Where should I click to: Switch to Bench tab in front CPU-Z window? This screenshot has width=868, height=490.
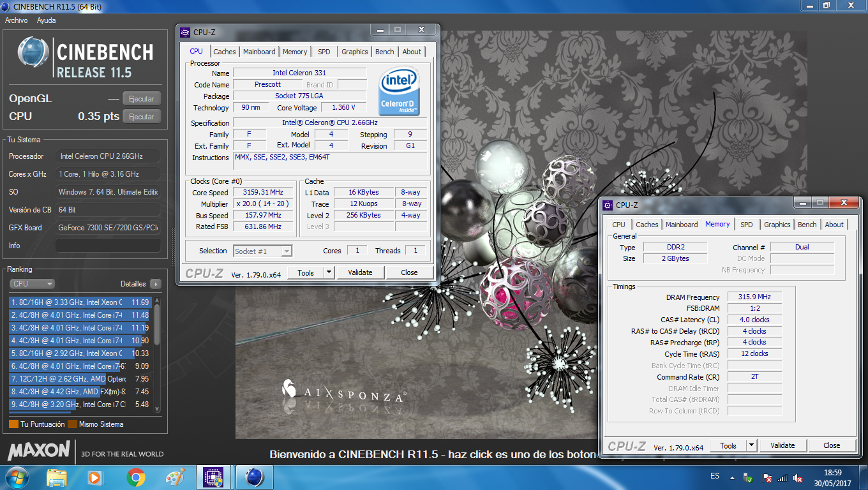[385, 52]
